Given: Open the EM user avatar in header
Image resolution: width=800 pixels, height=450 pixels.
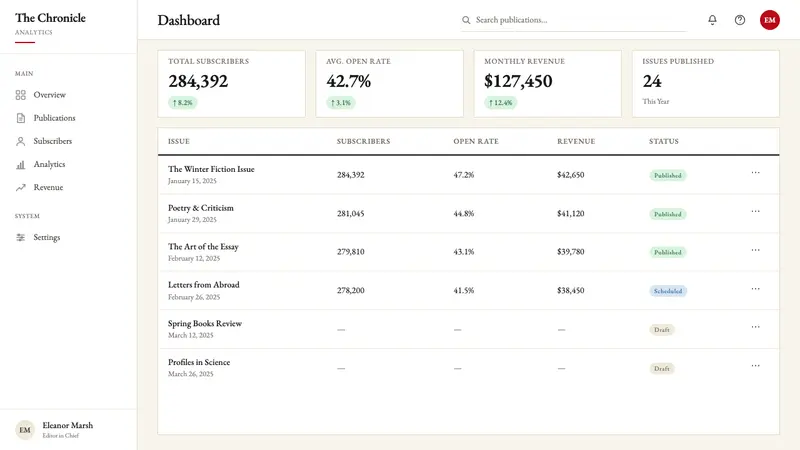Looking at the screenshot, I should point(769,20).
